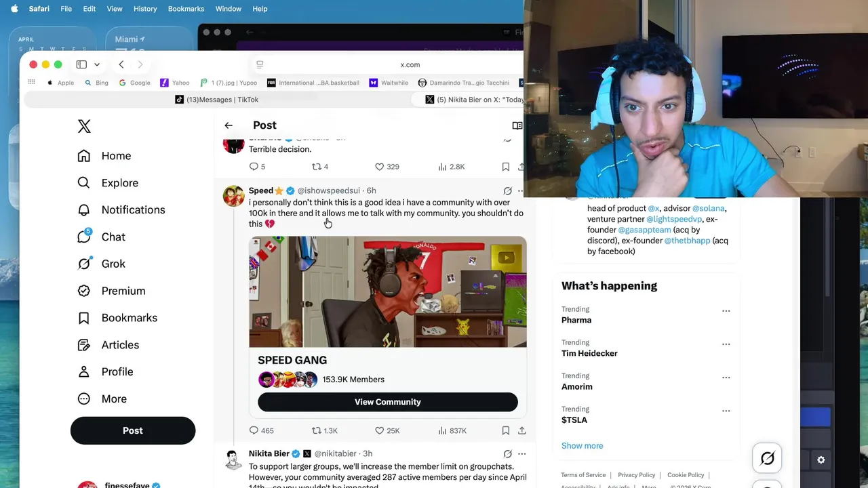Viewport: 868px width, 488px height.
Task: Open History menu in menu bar
Action: [x=145, y=9]
